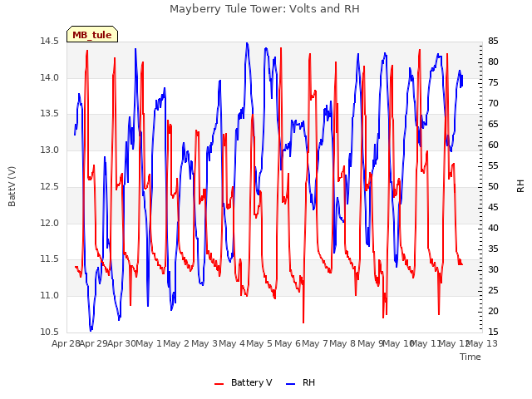Click the 85 right axis tick label
The image size is (532, 399).
click(493, 42)
